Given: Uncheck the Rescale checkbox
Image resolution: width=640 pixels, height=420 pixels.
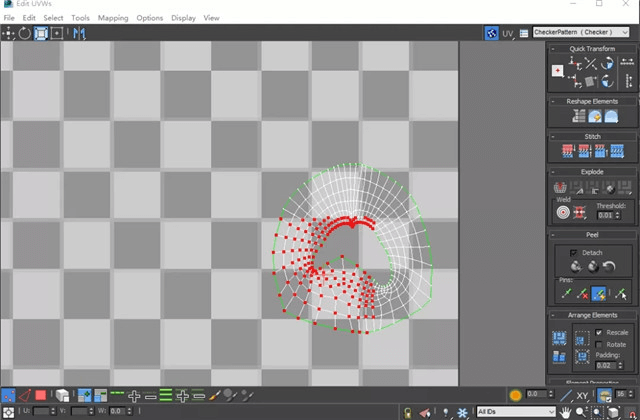Looking at the screenshot, I should click(599, 332).
